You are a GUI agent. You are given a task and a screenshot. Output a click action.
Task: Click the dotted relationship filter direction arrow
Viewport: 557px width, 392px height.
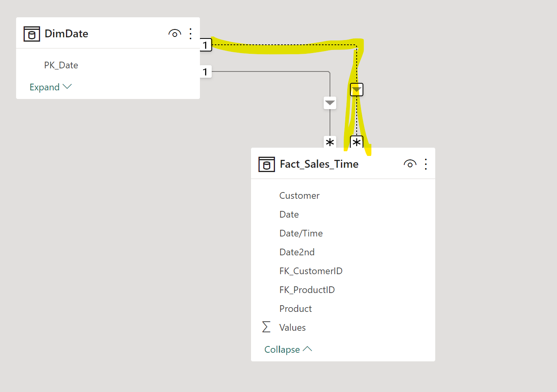coord(357,90)
